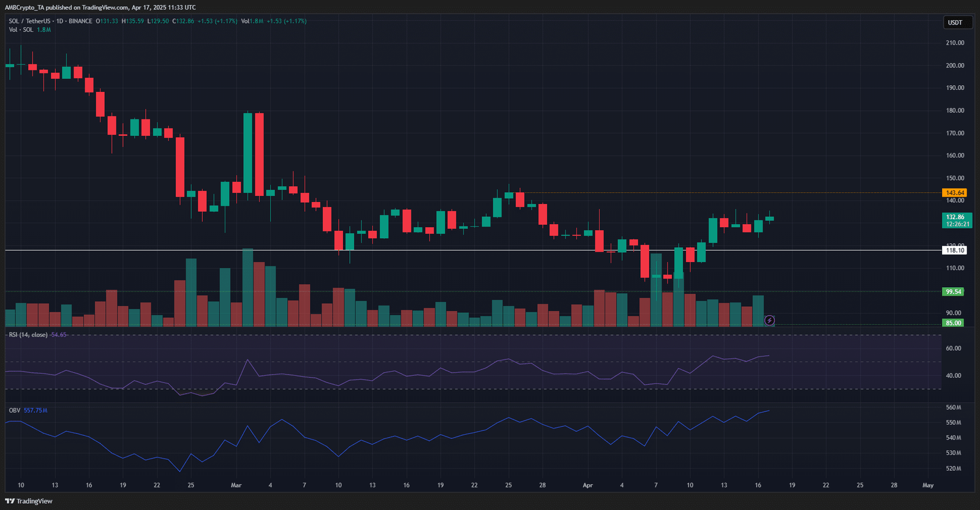Select the white 118.10 horizontal line label

point(954,250)
